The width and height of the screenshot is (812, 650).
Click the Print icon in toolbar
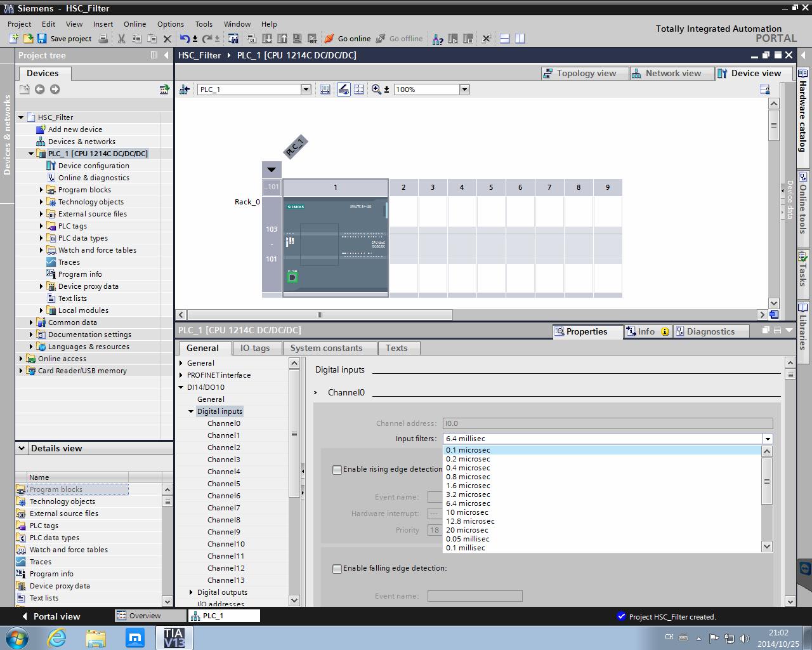pos(103,39)
